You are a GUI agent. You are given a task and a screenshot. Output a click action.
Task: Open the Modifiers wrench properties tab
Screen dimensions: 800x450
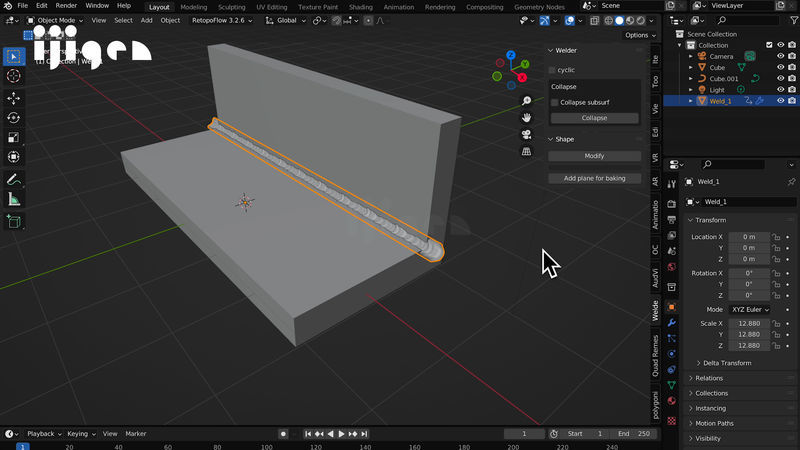[671, 322]
